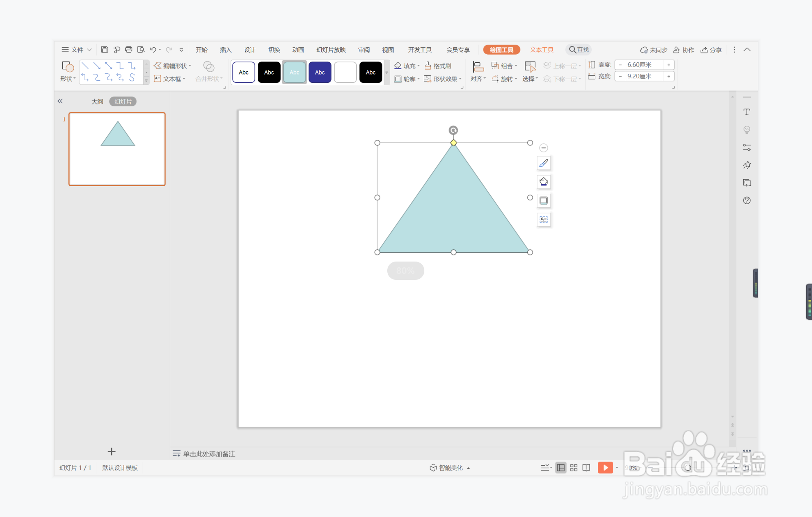
Task: Open the right sidebar help icon
Action: point(746,200)
